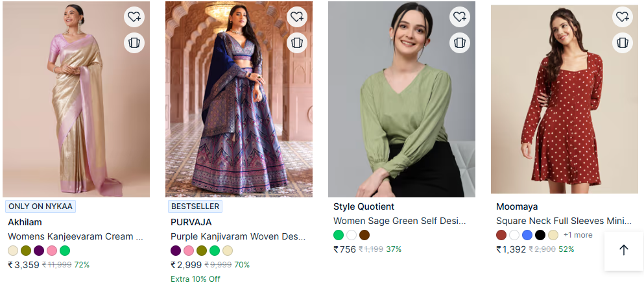The image size is (644, 285).
Task: Select blue color swatch for Moomaya dress
Action: 527,235
